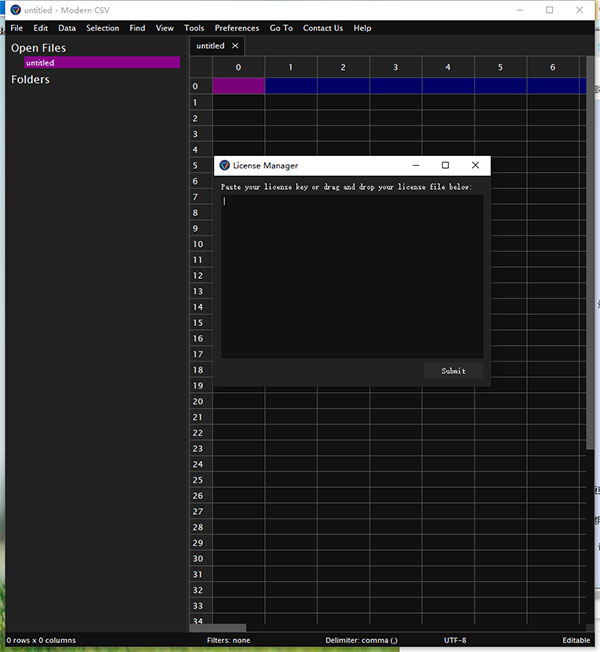Click Delimiter: comma in status bar

pos(361,640)
